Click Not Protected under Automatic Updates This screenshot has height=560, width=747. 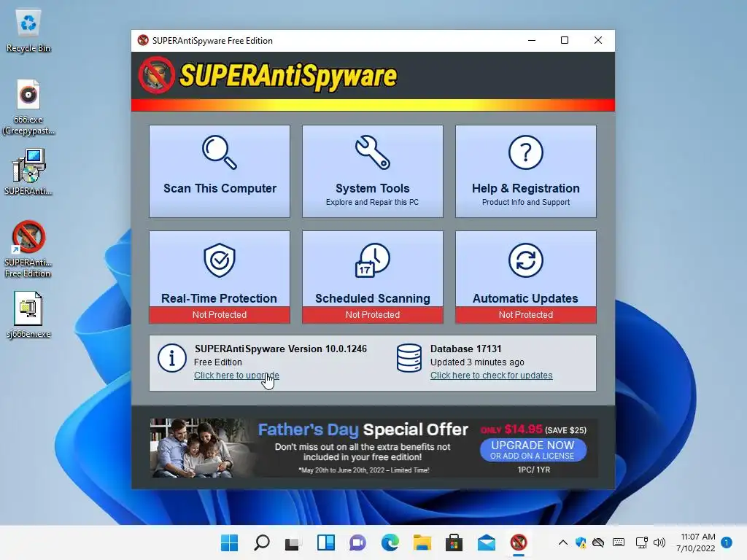525,315
